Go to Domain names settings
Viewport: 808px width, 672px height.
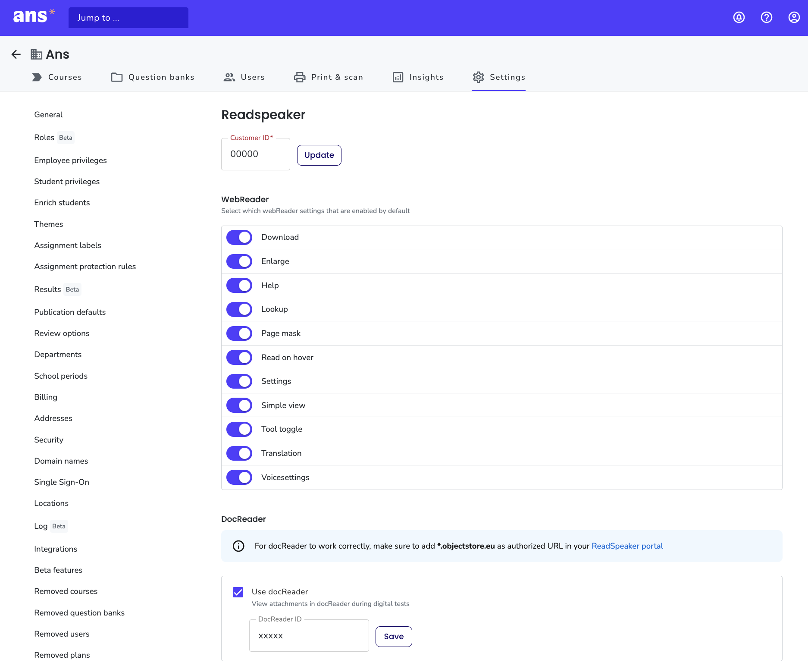pos(61,461)
